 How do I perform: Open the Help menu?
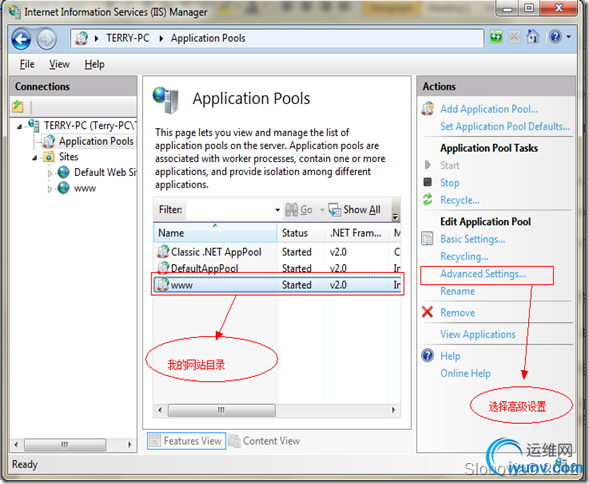tap(94, 64)
